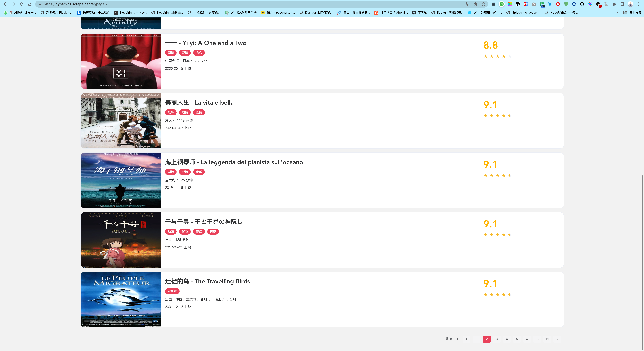Open the 首页 - 廖雪峰的官 bookmark
The image size is (644, 351).
tap(354, 12)
